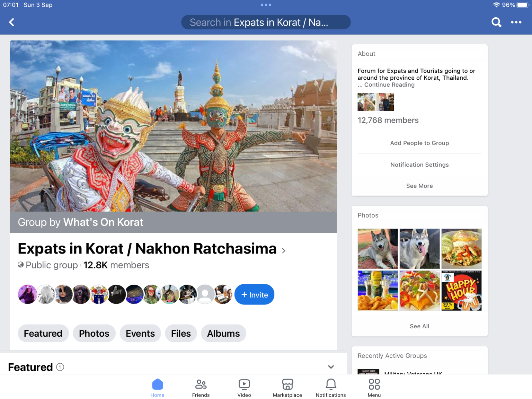Open Friends in the bottom bar

pyautogui.click(x=201, y=388)
